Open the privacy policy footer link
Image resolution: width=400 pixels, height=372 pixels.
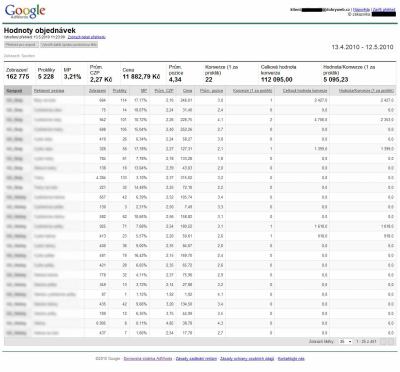tap(247, 359)
